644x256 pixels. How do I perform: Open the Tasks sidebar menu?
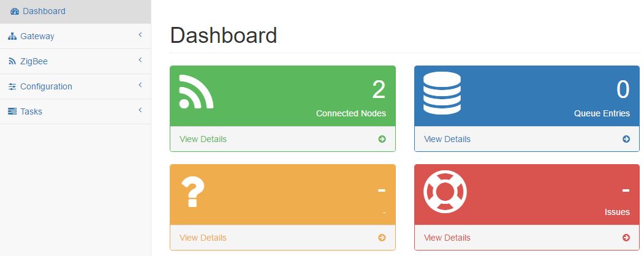coord(31,111)
